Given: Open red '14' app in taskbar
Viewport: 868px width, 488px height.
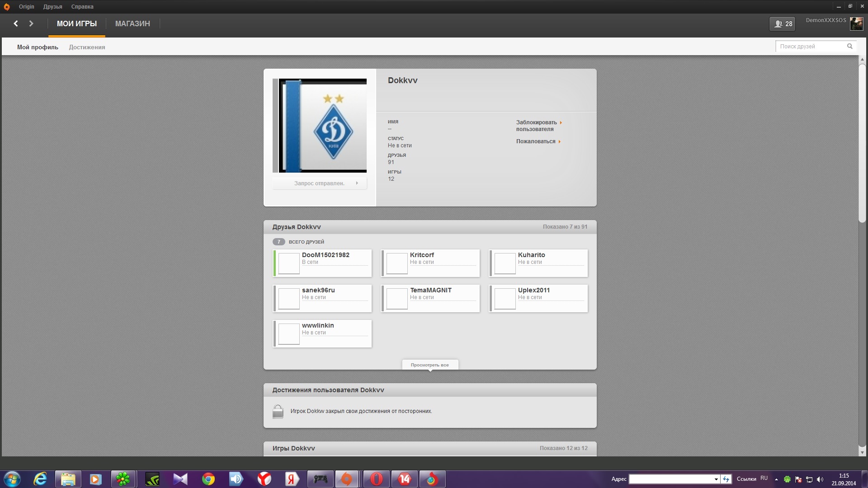Looking at the screenshot, I should pyautogui.click(x=404, y=479).
